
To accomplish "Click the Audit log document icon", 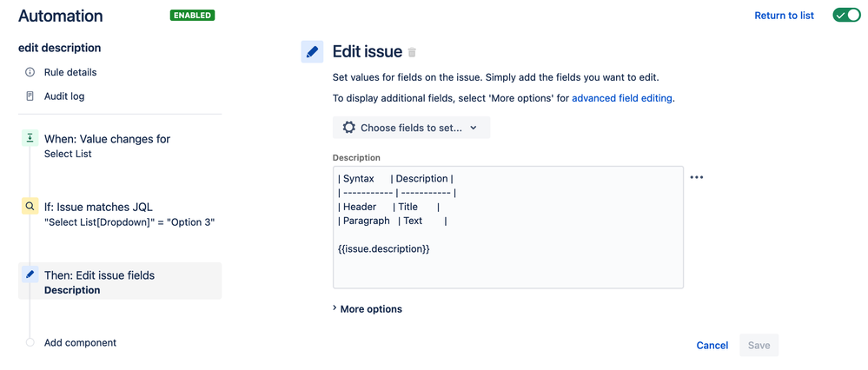I will coord(30,96).
